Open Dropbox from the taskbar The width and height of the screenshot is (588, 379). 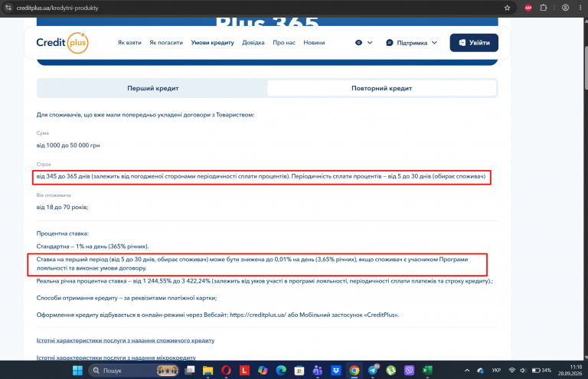tap(336, 371)
